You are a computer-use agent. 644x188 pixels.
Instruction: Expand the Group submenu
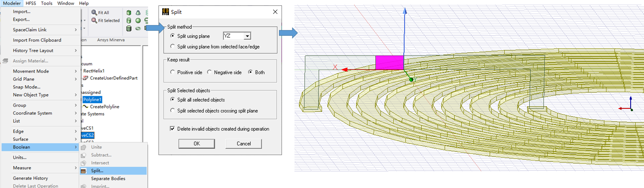(40, 105)
